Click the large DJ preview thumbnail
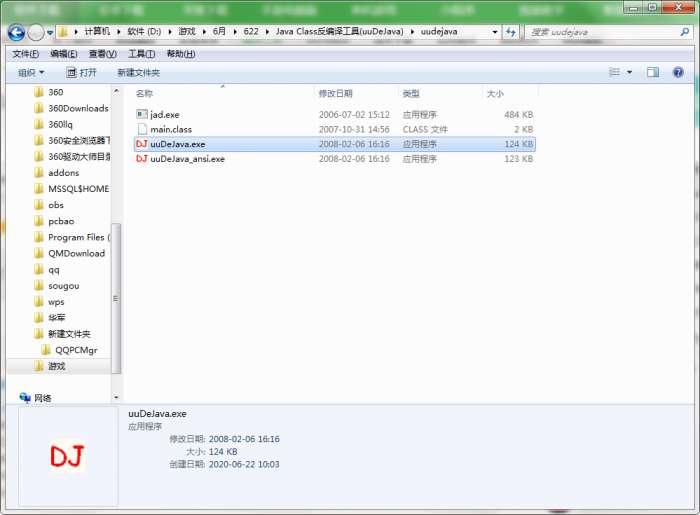The width and height of the screenshot is (700, 515). (x=67, y=456)
